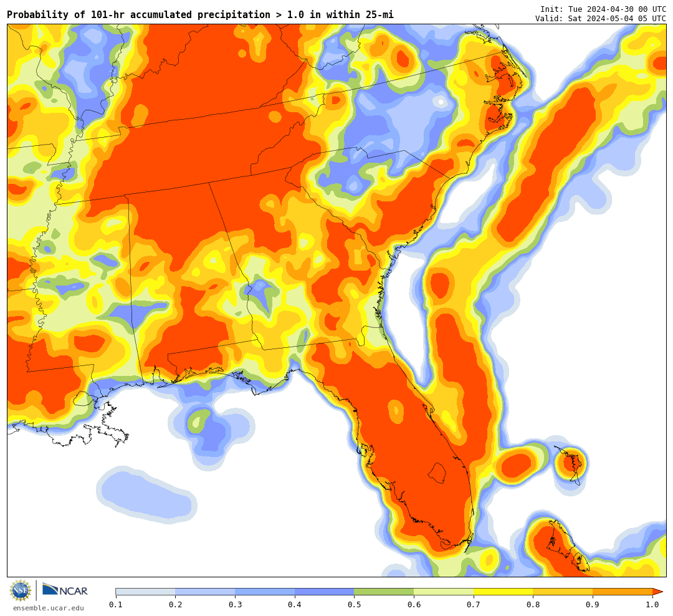The image size is (673, 616).
Task: Click the 0.8 colorbar tick label
Action: click(x=533, y=605)
